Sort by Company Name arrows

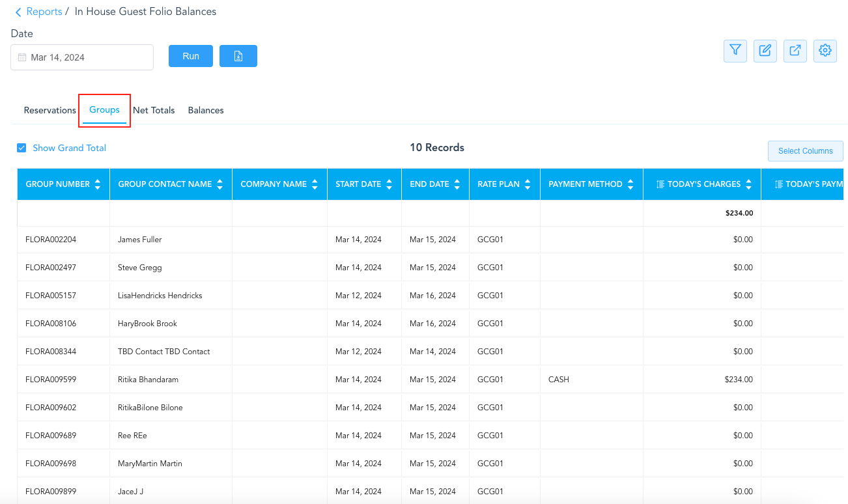tap(315, 184)
